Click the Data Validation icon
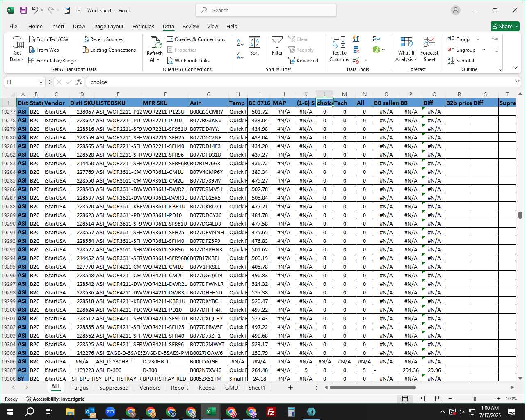 pyautogui.click(x=356, y=60)
